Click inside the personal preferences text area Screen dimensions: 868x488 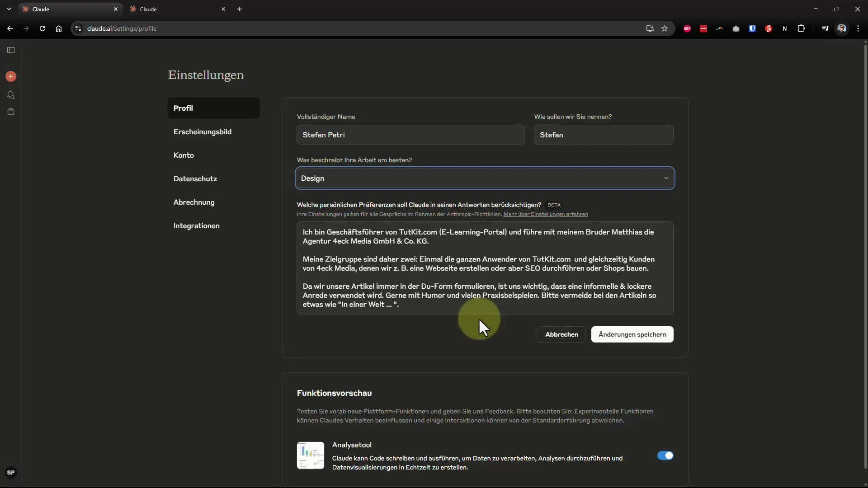[485, 268]
